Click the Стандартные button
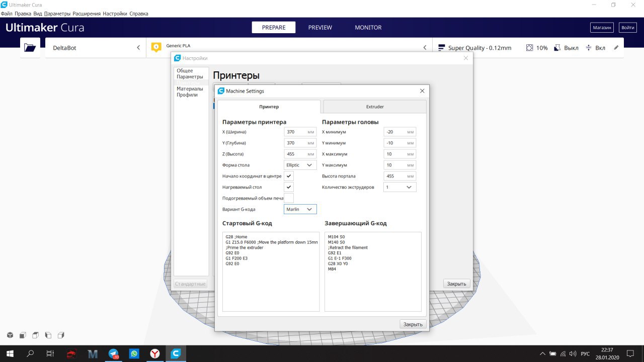Screen dimensions: 644x362 tap(190, 284)
